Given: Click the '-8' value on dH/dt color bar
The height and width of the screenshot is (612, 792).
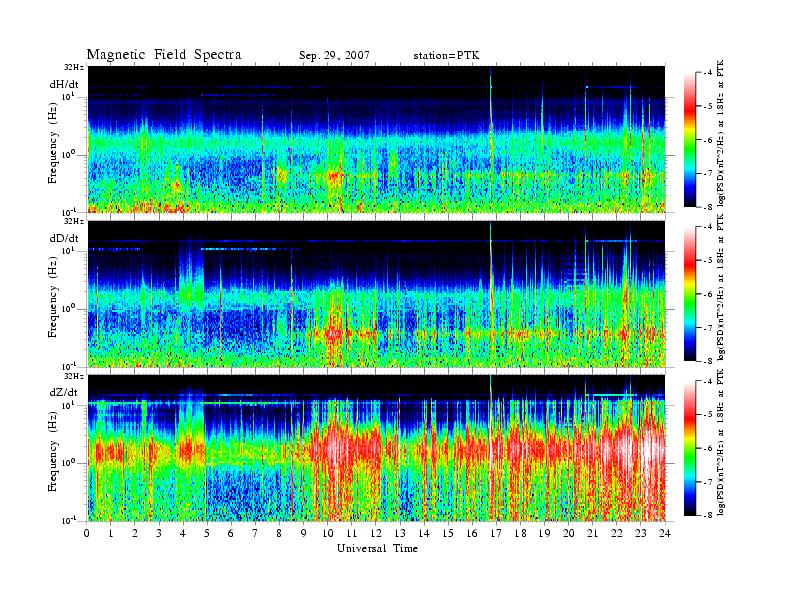Looking at the screenshot, I should [x=708, y=207].
